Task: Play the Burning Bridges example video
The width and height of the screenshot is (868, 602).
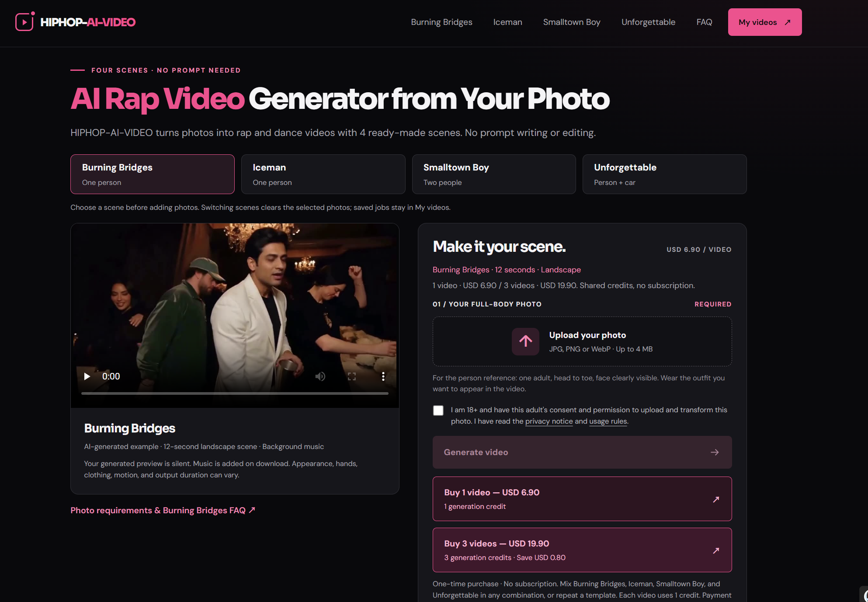Action: [87, 376]
